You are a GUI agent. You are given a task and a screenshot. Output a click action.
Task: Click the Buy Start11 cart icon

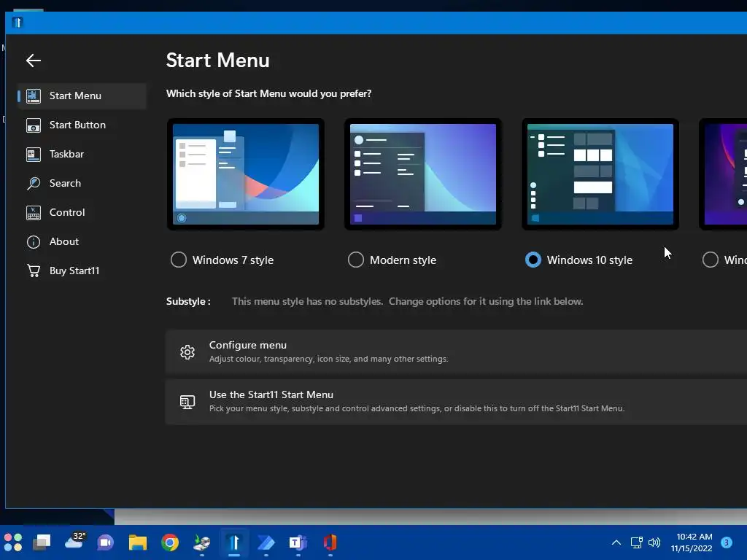click(x=34, y=271)
